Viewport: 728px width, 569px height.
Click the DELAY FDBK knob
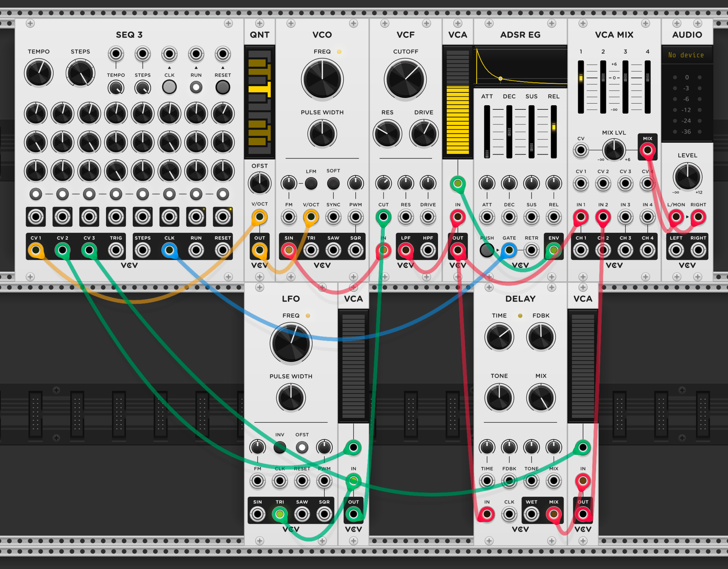pos(541,337)
